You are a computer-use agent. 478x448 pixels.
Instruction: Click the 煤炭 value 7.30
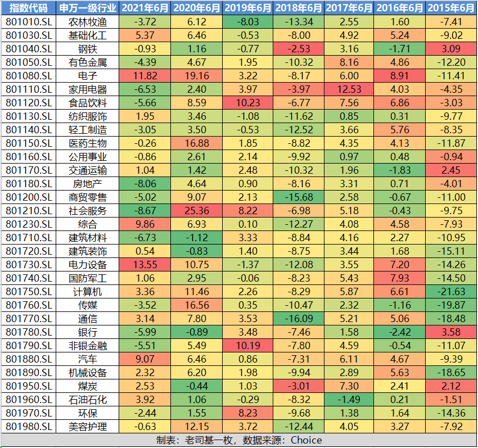point(349,386)
